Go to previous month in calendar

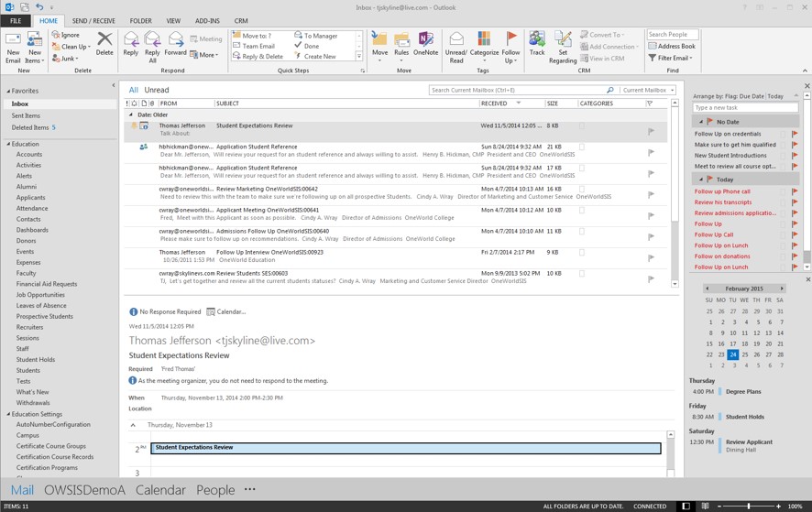tap(708, 289)
